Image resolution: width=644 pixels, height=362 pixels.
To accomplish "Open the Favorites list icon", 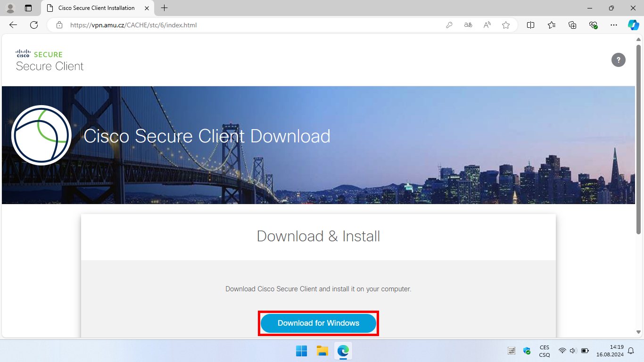I will pos(552,25).
